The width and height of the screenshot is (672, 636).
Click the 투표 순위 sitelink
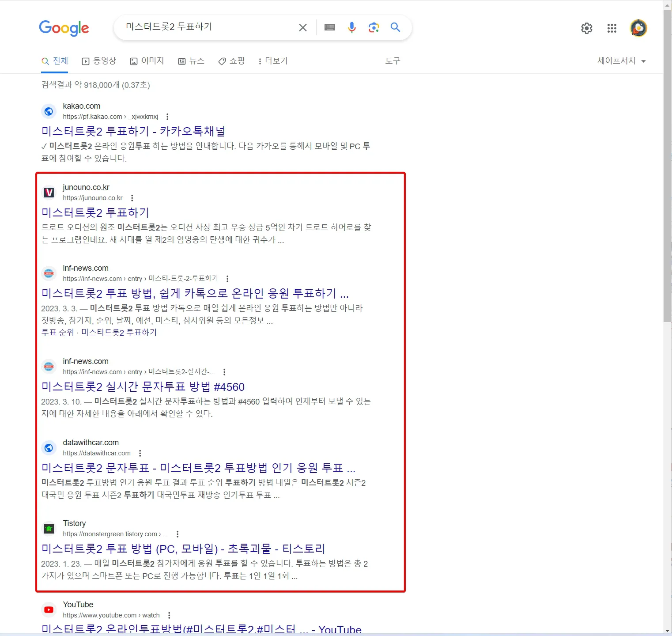coord(58,332)
